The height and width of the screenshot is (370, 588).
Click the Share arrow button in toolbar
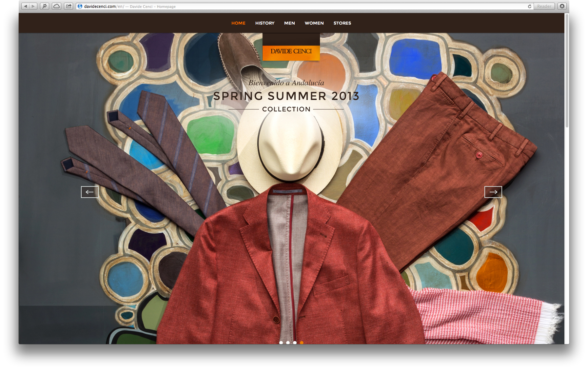pos(68,6)
